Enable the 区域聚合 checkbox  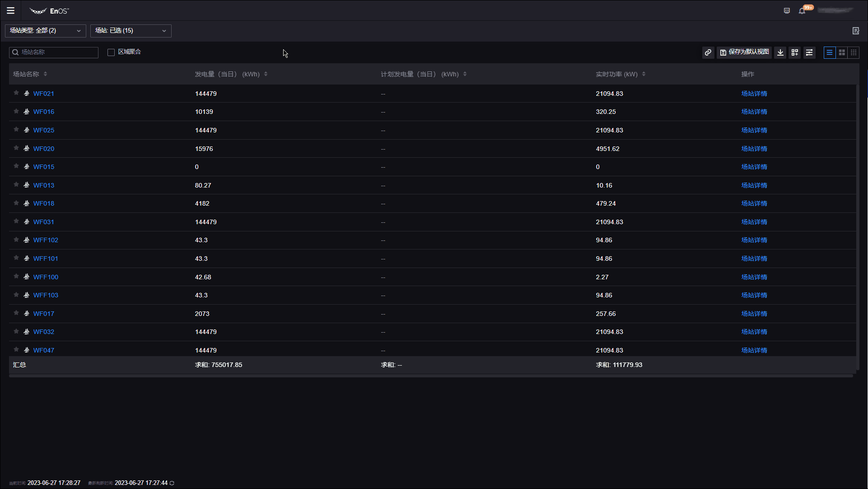pos(111,52)
